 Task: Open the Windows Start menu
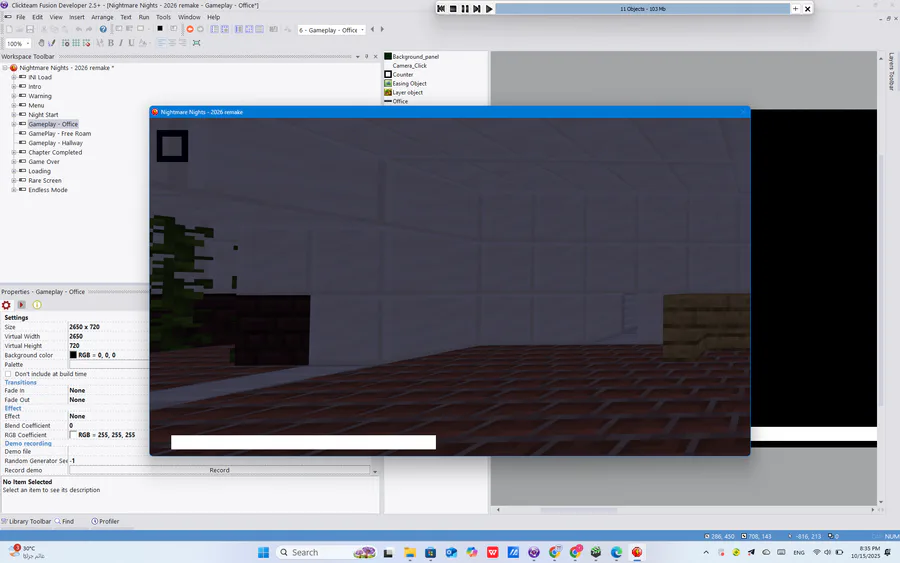point(263,552)
